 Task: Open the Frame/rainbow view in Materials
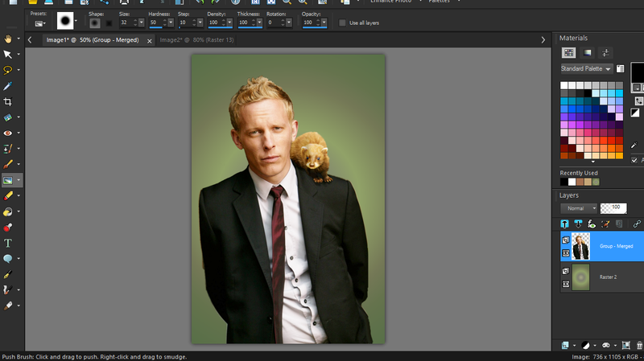[588, 52]
